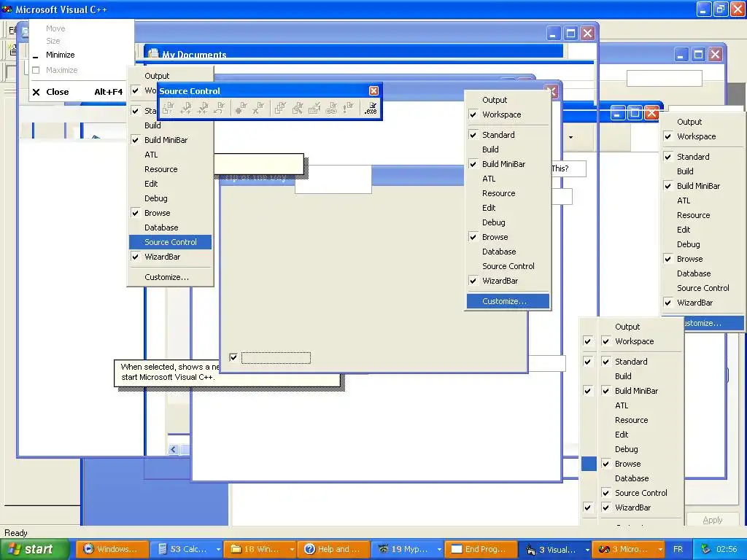Click the white input field in upper-right window

[664, 78]
